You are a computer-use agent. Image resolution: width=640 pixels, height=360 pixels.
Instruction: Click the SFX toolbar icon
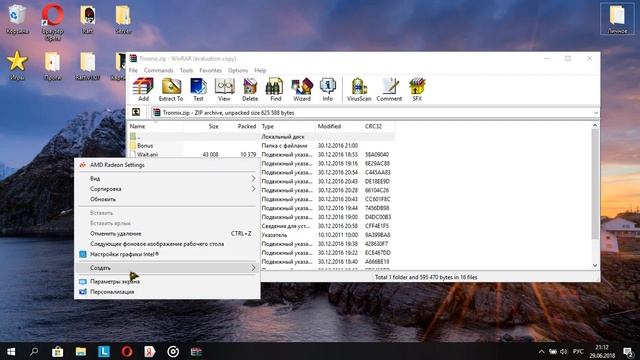tap(417, 89)
